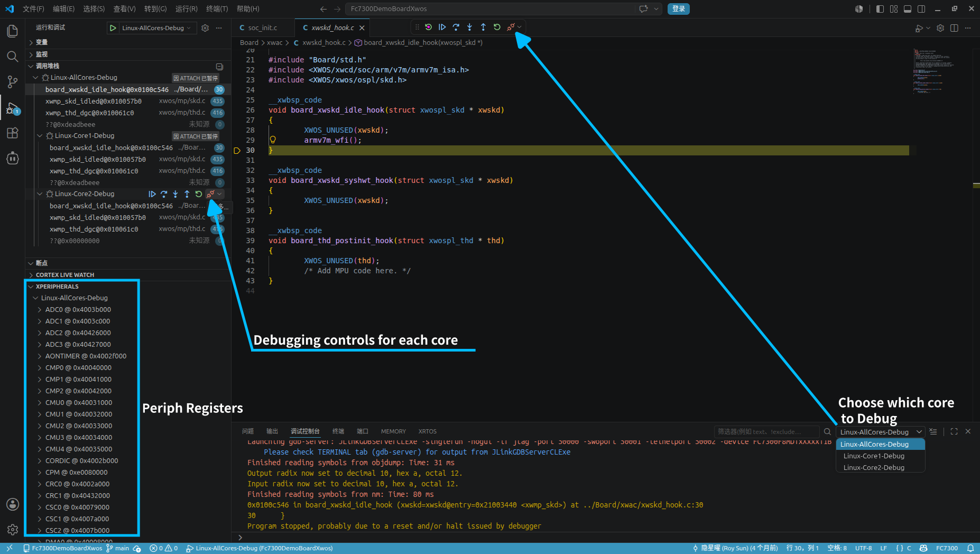Toggle bottom panel layout button in title bar
This screenshot has height=554, width=980.
point(908,9)
